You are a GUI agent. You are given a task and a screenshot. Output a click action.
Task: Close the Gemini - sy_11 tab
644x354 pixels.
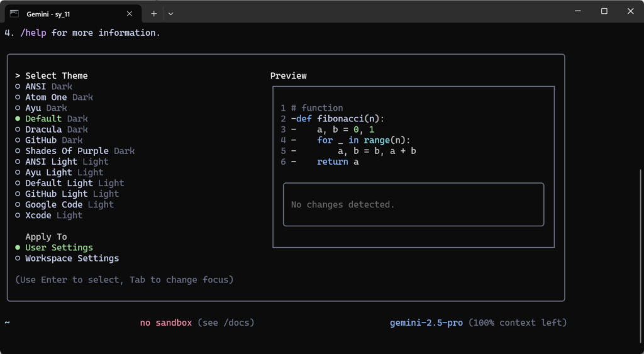(x=130, y=13)
